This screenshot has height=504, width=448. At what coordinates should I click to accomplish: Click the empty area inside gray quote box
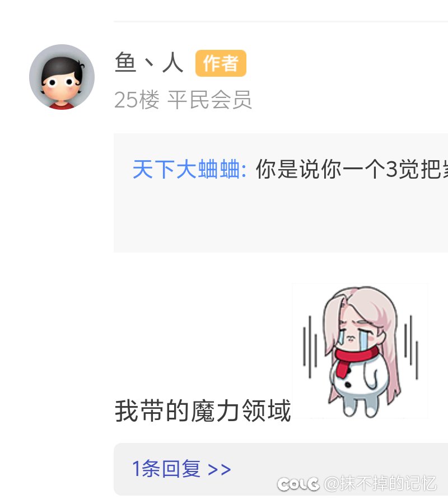(281, 218)
